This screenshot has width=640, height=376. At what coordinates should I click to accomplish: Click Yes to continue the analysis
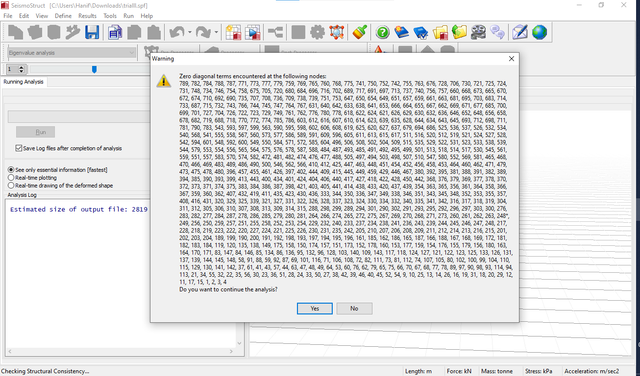coord(315,308)
